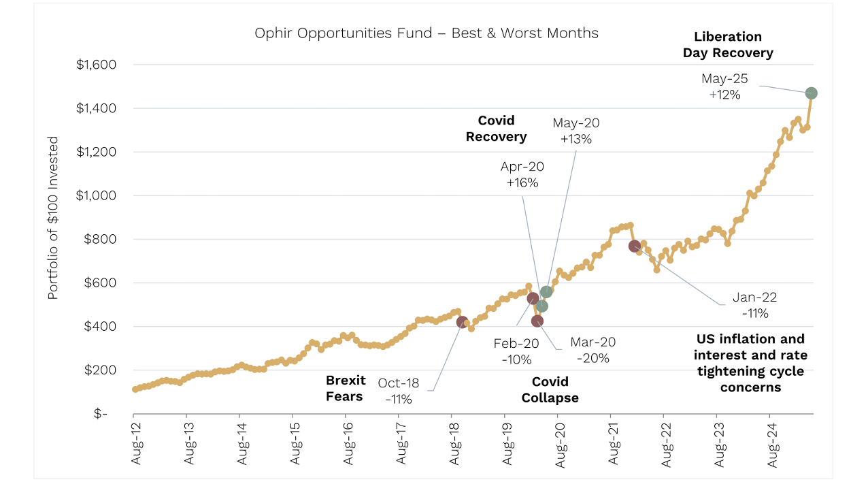Click the 'Apr-20 +16%' data label
Viewport: 868px width, 482px height.
click(x=522, y=174)
